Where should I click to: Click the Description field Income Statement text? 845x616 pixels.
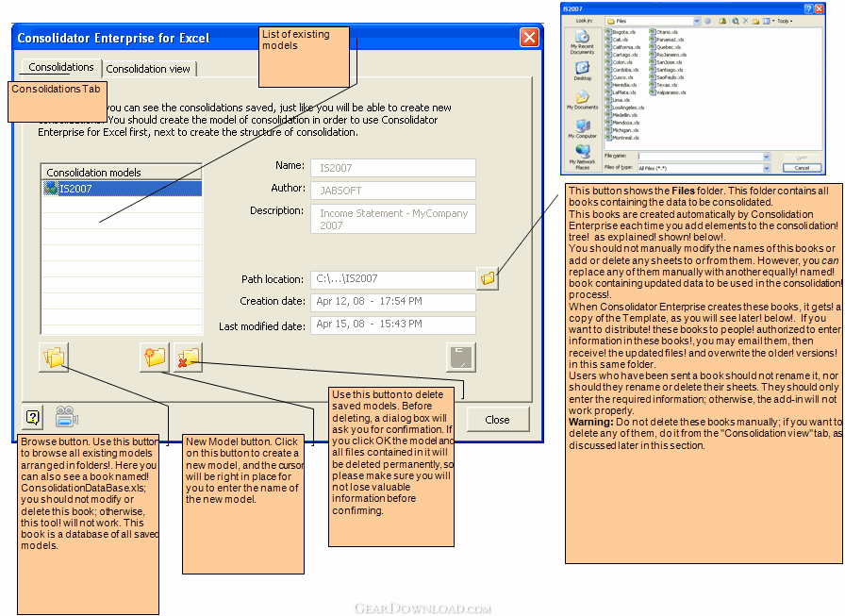[x=393, y=219]
